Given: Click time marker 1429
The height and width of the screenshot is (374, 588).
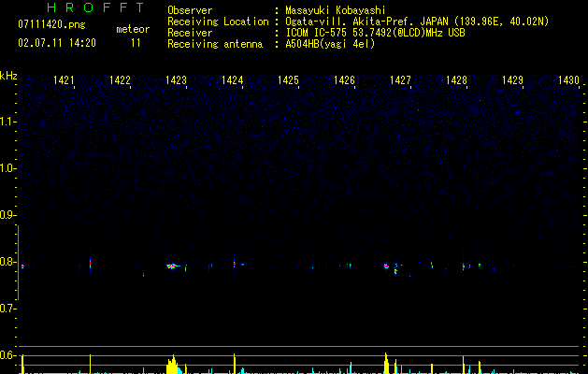Looking at the screenshot, I should [x=512, y=80].
